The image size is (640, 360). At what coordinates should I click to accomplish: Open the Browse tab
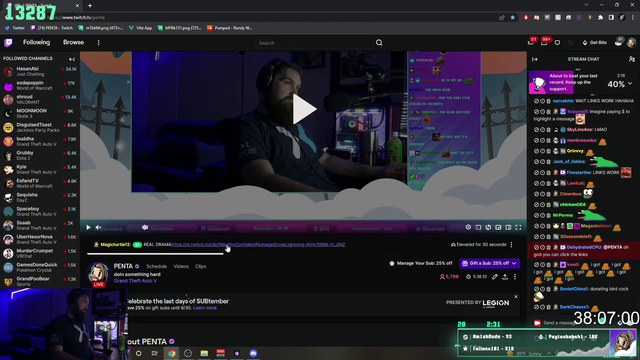point(73,42)
